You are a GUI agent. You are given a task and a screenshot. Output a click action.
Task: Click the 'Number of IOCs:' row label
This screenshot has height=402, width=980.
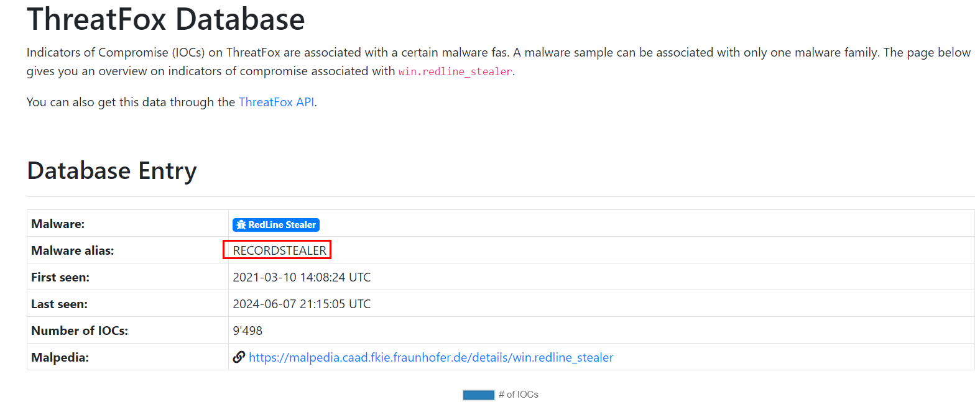[80, 331]
